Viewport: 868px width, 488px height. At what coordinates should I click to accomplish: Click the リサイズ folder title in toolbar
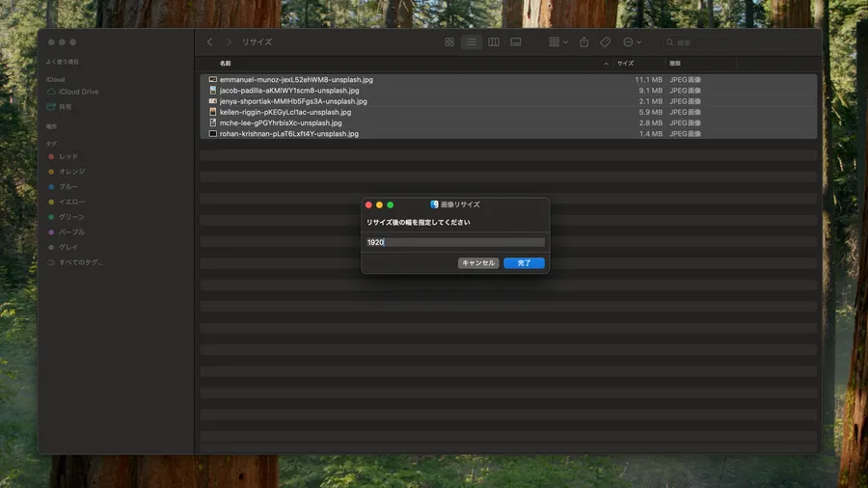click(257, 42)
